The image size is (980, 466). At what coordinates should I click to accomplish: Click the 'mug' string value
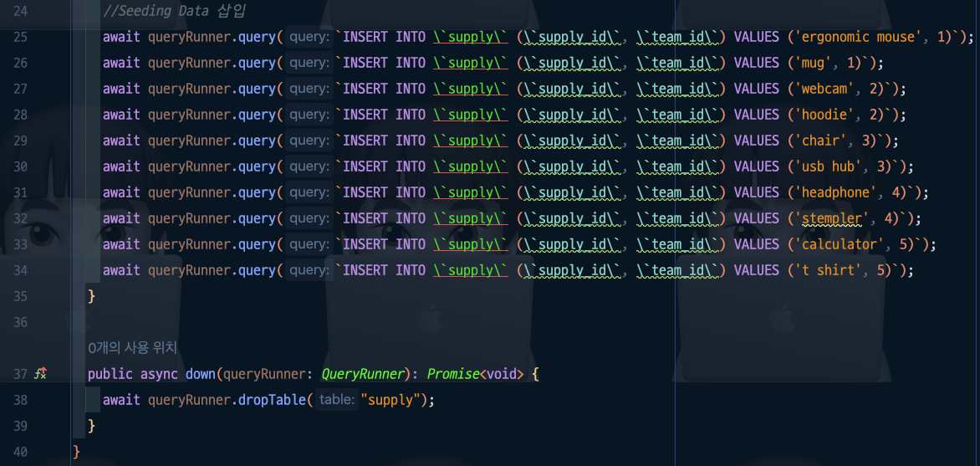pos(816,64)
